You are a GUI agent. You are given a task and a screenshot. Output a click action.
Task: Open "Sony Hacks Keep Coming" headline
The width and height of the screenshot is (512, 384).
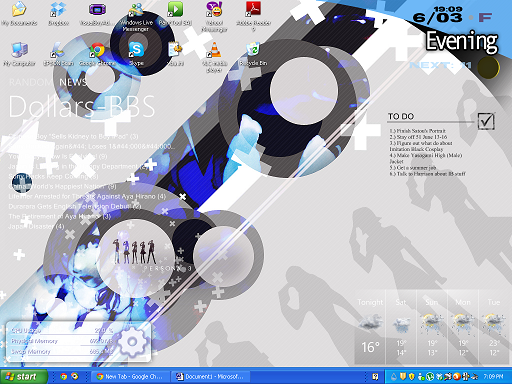pos(53,176)
